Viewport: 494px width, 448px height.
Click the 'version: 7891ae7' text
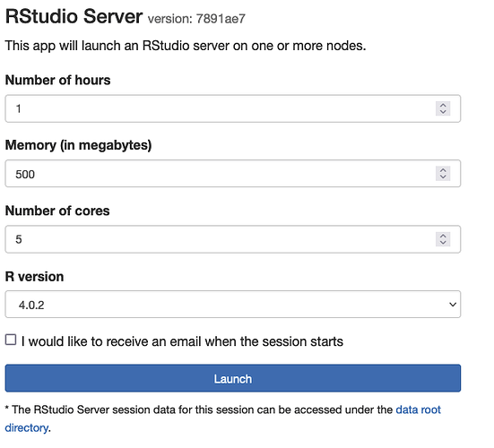pyautogui.click(x=196, y=19)
